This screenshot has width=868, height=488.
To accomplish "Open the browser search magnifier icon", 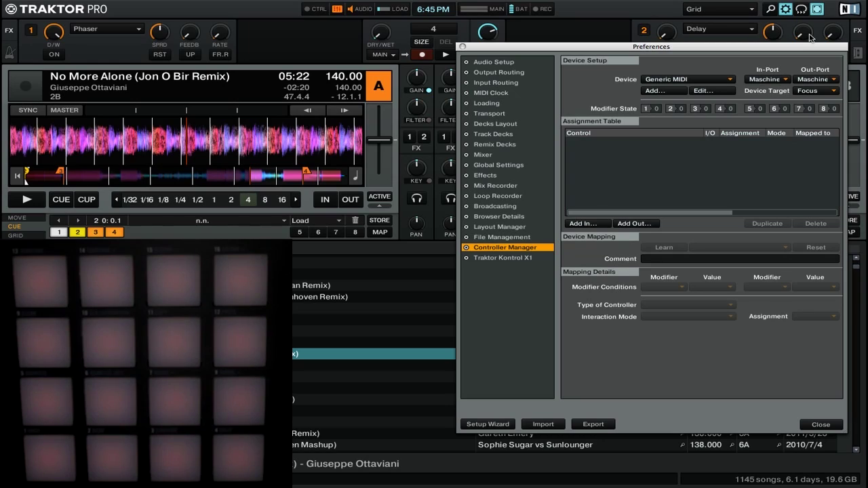I will pos(770,9).
